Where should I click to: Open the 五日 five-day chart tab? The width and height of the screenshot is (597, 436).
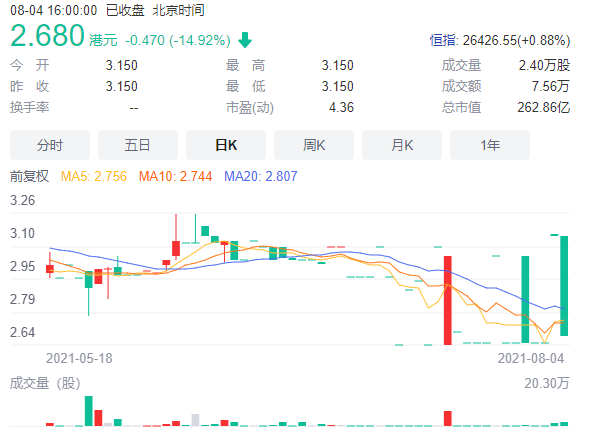pos(138,145)
